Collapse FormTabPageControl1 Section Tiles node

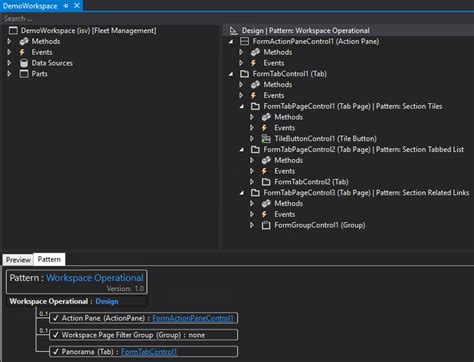[242, 106]
